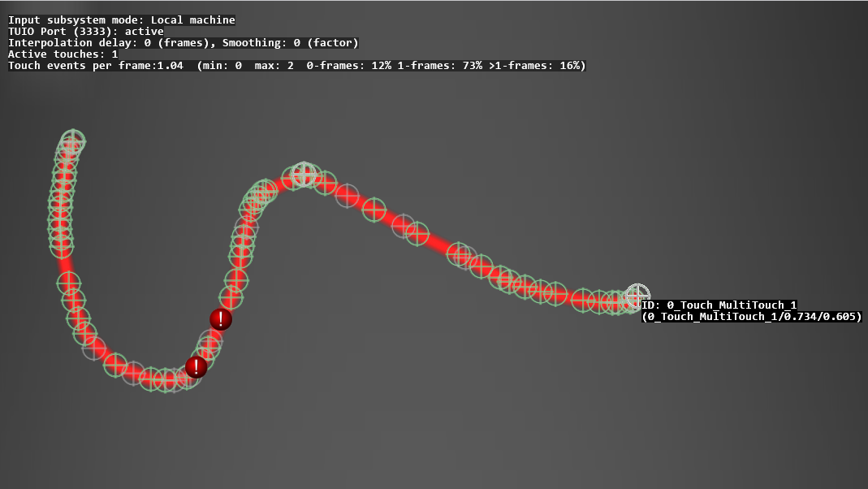Click the upper red exclamation warning icon
868x489 pixels.
click(x=220, y=319)
